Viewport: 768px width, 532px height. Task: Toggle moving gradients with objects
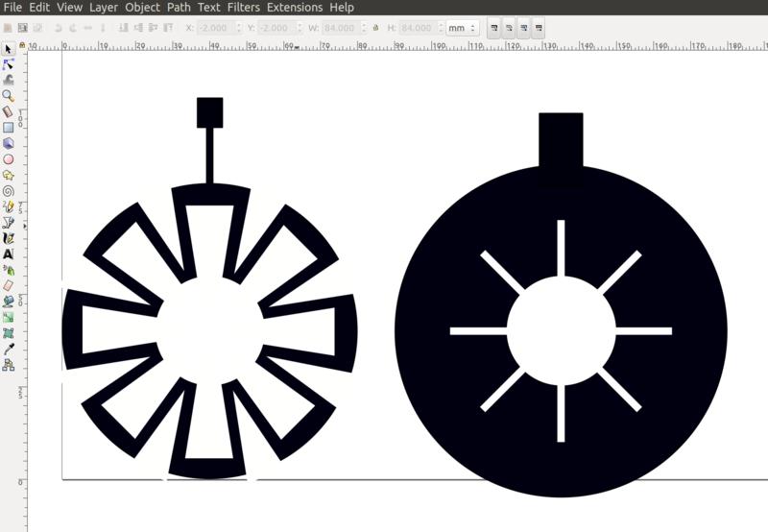click(x=523, y=28)
